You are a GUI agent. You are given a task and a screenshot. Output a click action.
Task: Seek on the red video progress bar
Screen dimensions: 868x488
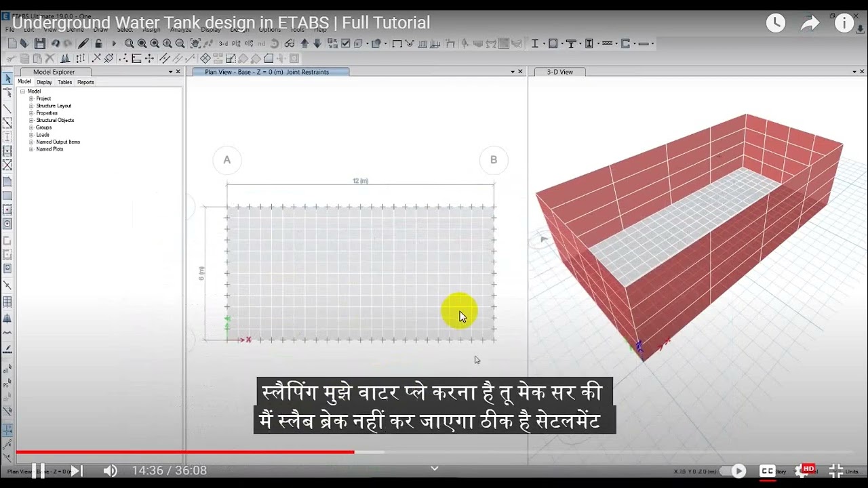[x=184, y=452]
